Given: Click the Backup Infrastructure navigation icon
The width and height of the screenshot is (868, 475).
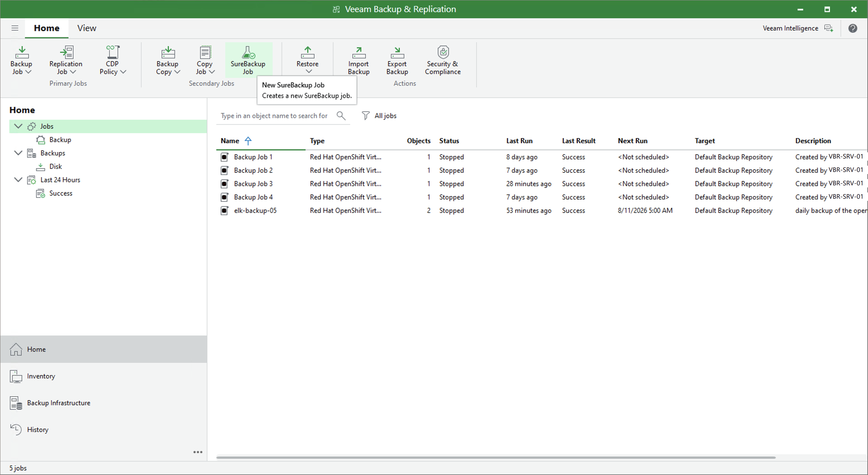Looking at the screenshot, I should click(x=16, y=403).
